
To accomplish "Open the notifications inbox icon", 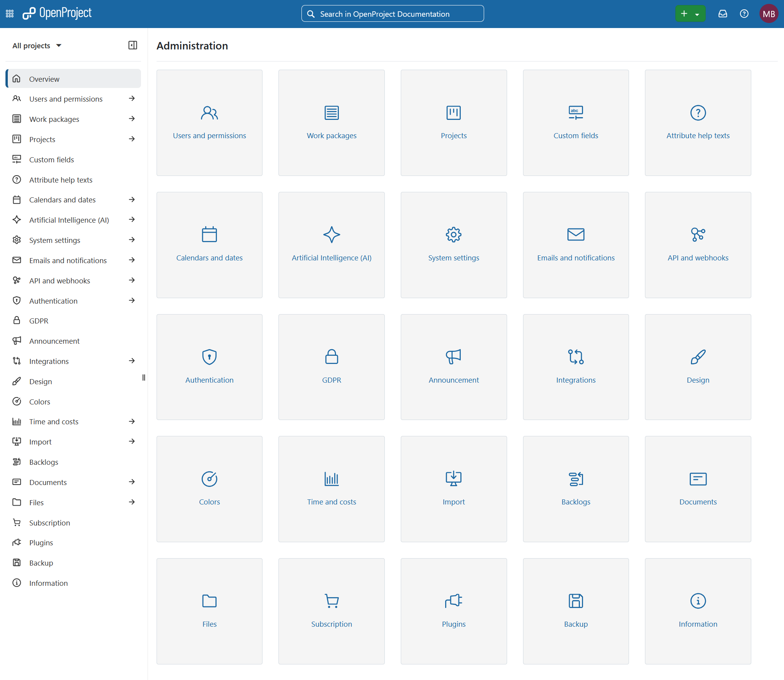I will pyautogui.click(x=723, y=14).
